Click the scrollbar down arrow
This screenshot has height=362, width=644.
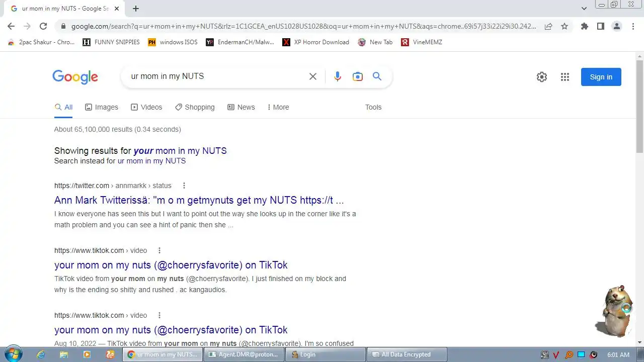click(x=639, y=342)
